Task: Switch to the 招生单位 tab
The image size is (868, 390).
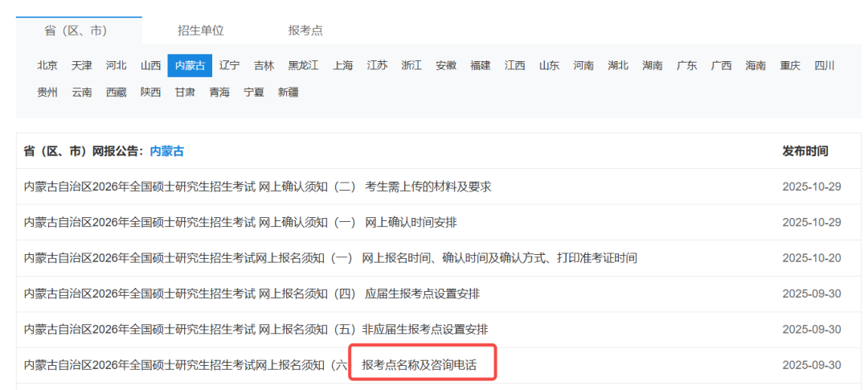Action: pyautogui.click(x=200, y=31)
